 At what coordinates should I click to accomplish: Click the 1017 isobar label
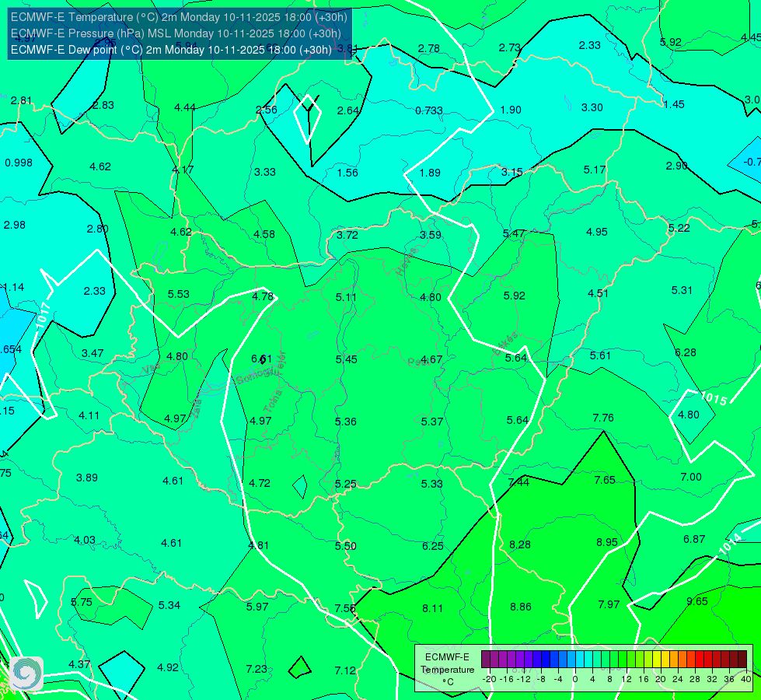tap(44, 314)
